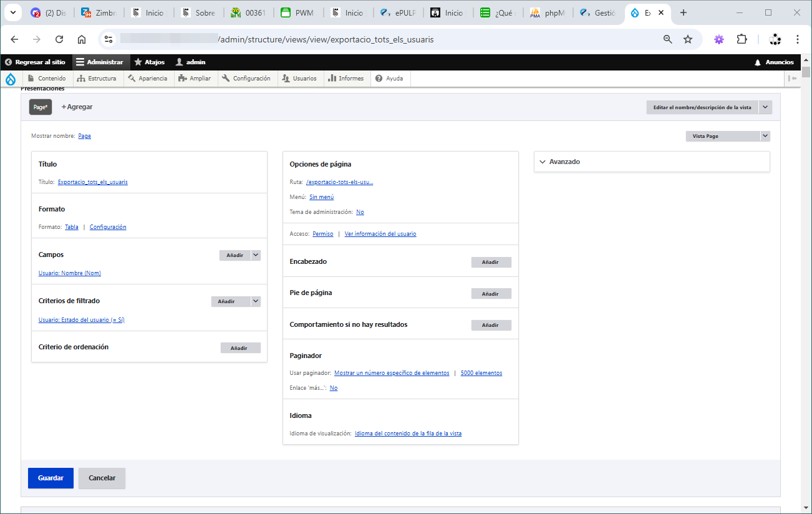Click the Guardar button
Viewport: 812px width, 514px height.
[x=51, y=478]
